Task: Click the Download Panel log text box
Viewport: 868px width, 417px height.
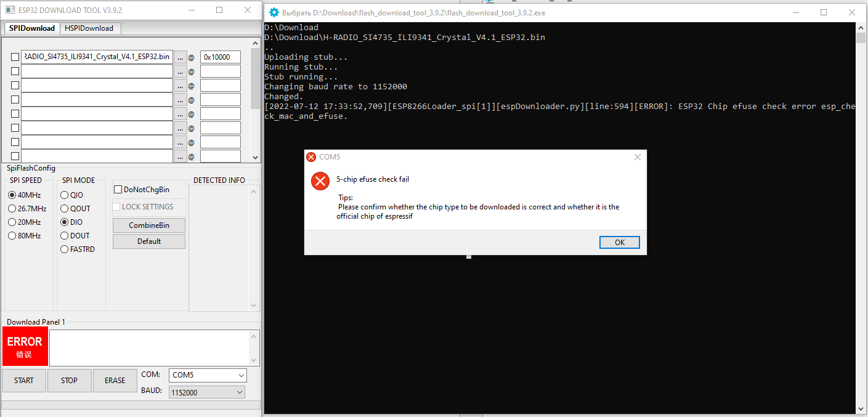Action: pyautogui.click(x=150, y=348)
